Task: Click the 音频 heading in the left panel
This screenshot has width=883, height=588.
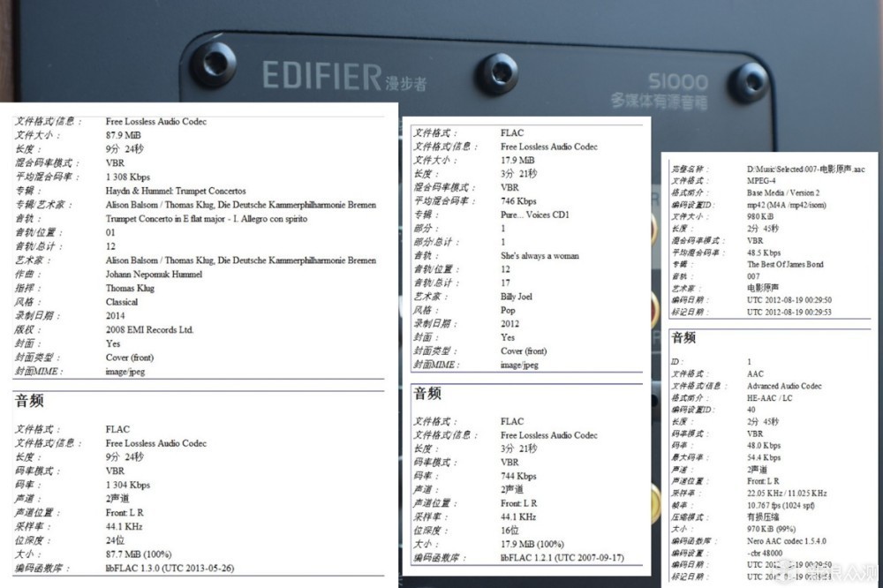Action: [29, 401]
